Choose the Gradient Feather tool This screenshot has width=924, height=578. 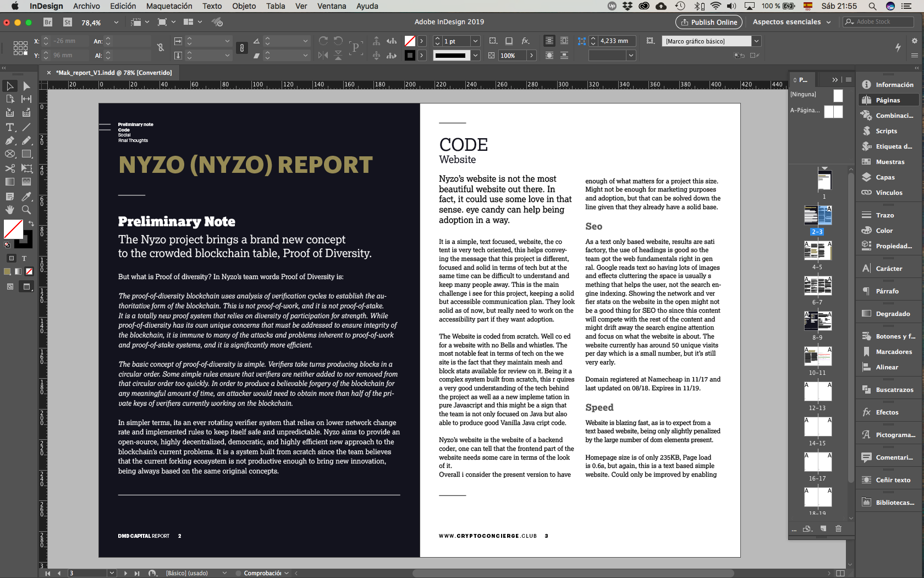[26, 182]
